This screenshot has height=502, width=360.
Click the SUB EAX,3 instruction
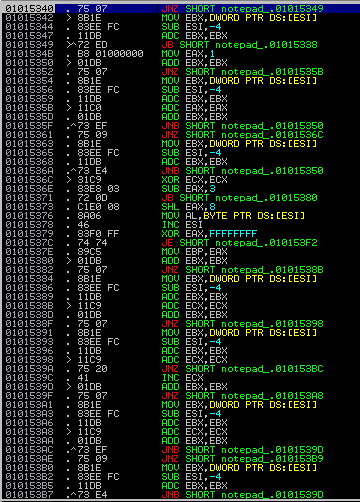click(188, 188)
